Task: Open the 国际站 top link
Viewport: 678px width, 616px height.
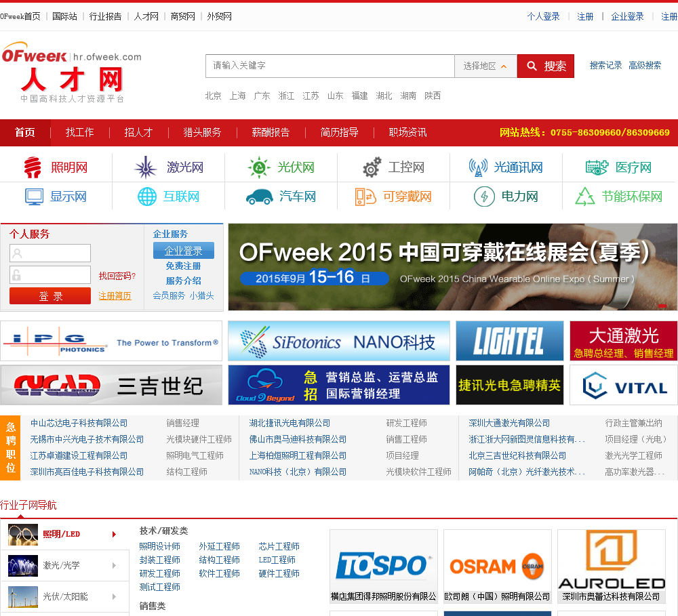Action: [64, 16]
